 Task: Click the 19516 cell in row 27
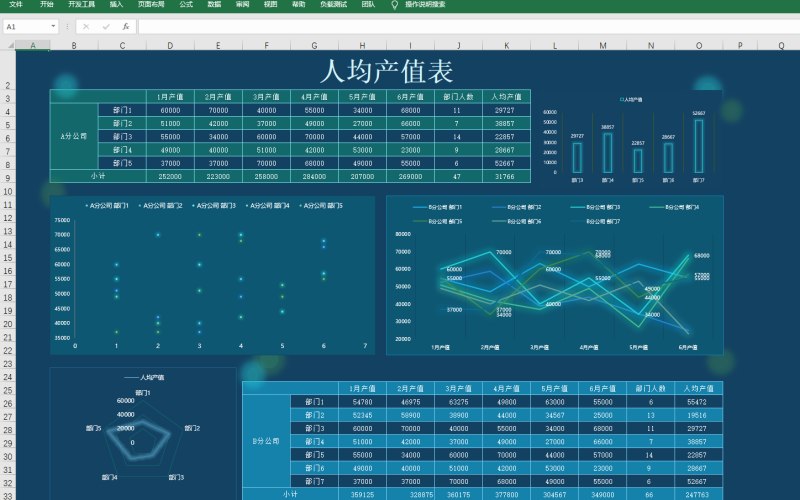tap(697, 415)
